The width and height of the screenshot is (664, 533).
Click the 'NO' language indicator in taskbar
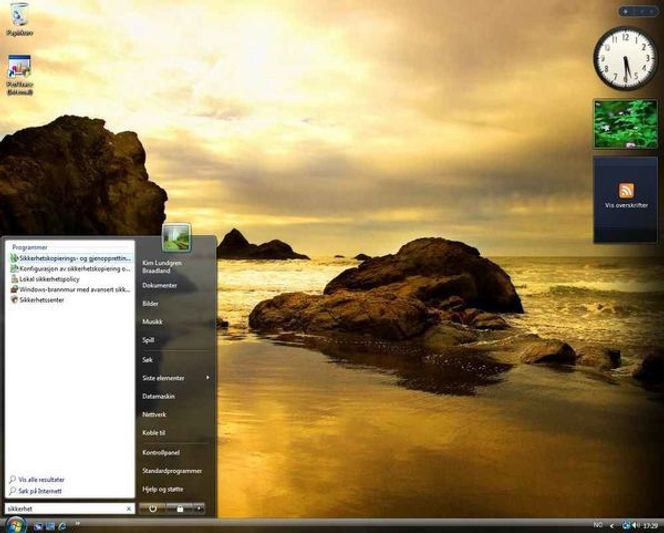[598, 525]
